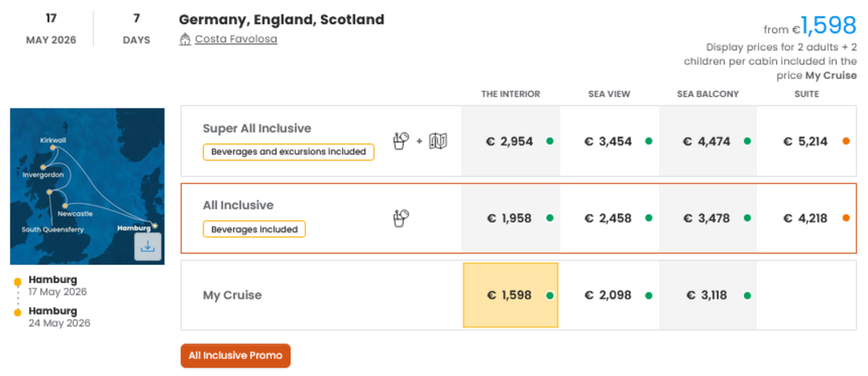The image size is (868, 376).
Task: Click the beverages icon in Super All Inclusive row
Action: tap(400, 141)
